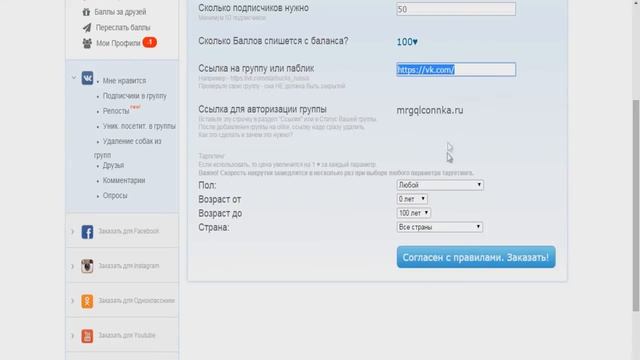640x360 pixels.
Task: Expand the Facebook order section chevron
Action: (x=73, y=231)
